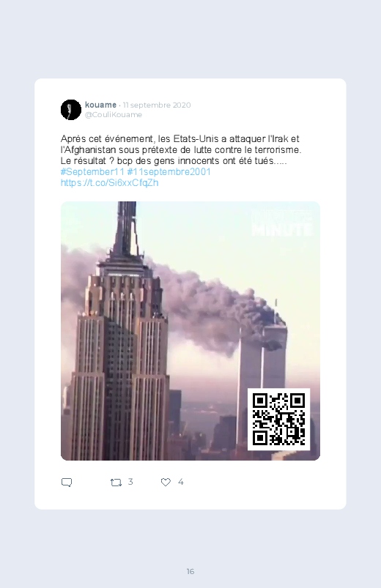381x588 pixels.
Task: Open the attached skyline photo
Action: tap(190, 331)
